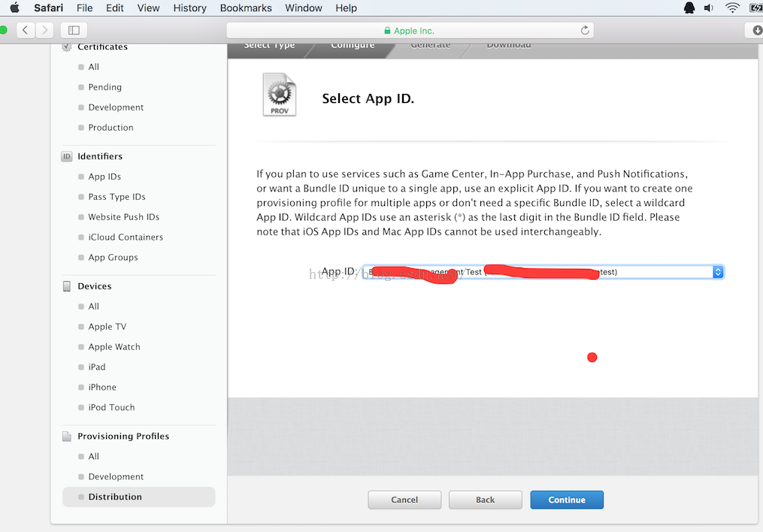Click the PROV provisioning profile icon
The height and width of the screenshot is (532, 763).
tap(279, 95)
